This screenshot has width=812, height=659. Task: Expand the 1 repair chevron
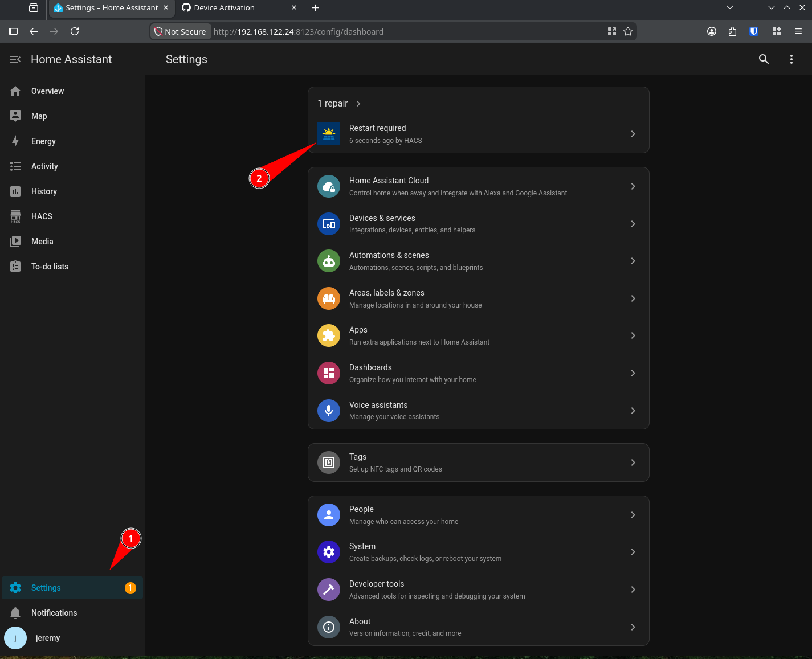358,104
